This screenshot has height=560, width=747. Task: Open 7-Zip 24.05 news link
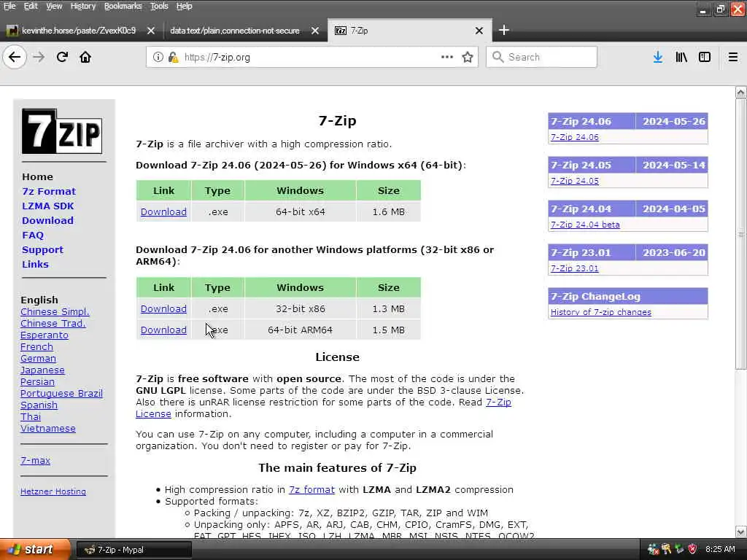[575, 181]
